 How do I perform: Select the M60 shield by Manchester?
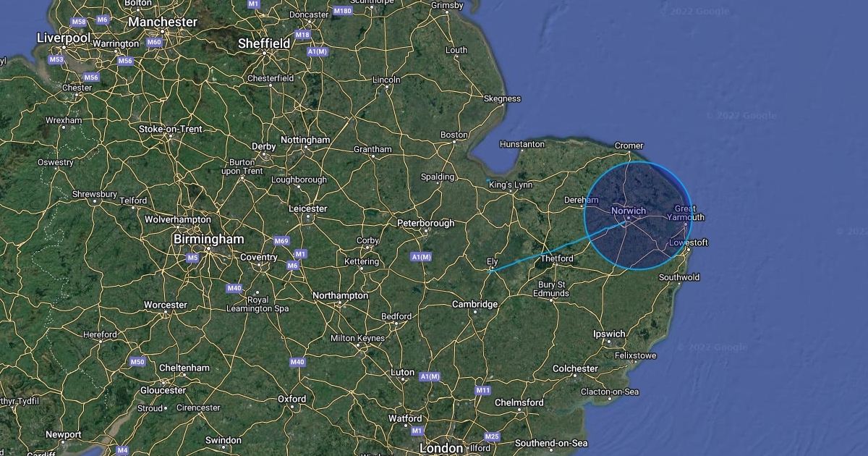point(154,42)
